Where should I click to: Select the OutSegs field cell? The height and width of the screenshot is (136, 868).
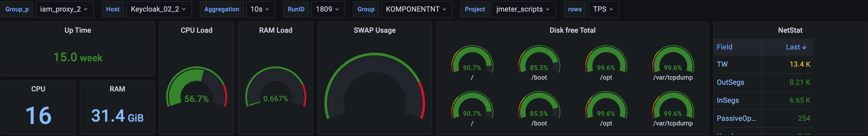point(738,82)
